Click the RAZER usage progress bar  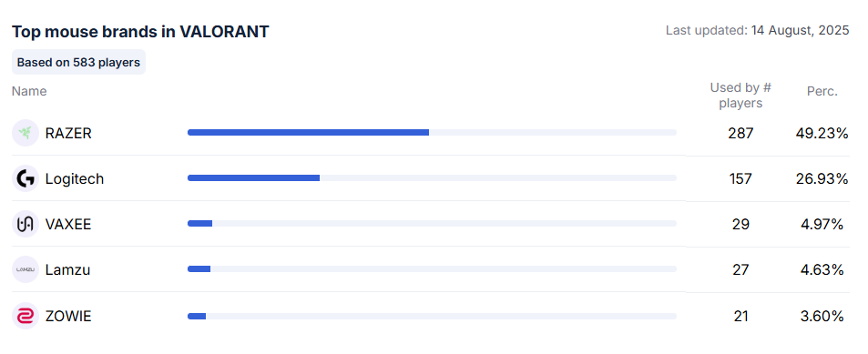pos(432,132)
